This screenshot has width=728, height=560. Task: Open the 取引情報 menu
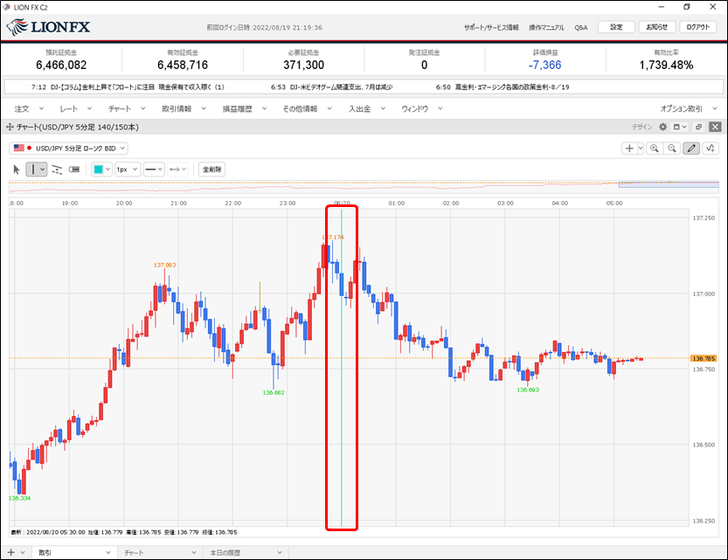tap(184, 108)
